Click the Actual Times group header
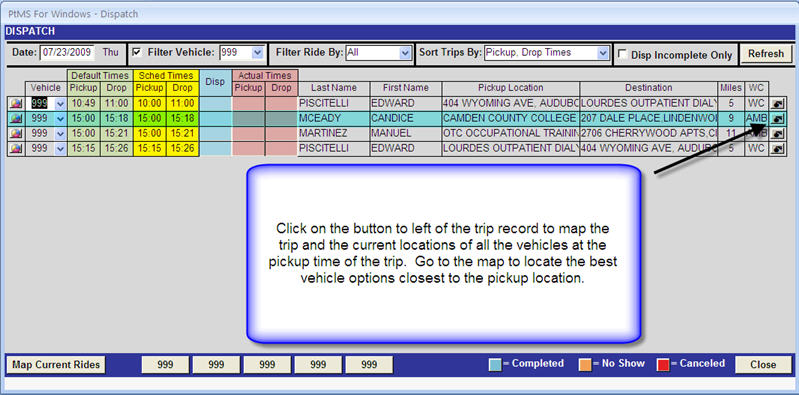The image size is (799, 395). 265,75
